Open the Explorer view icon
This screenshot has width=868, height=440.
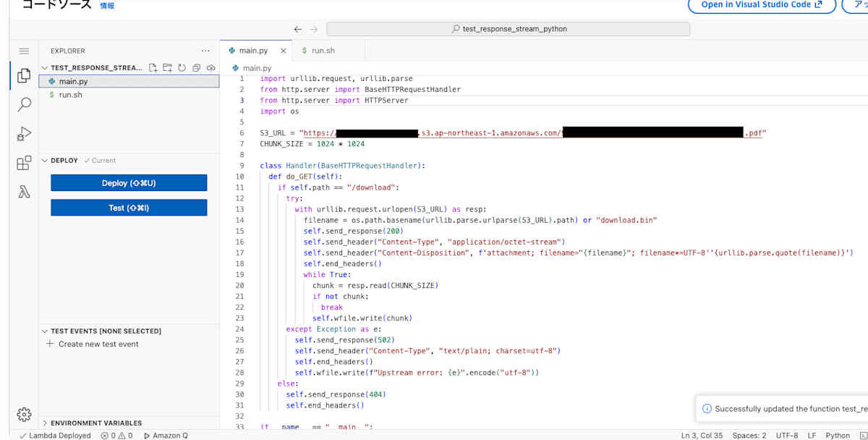[24, 75]
